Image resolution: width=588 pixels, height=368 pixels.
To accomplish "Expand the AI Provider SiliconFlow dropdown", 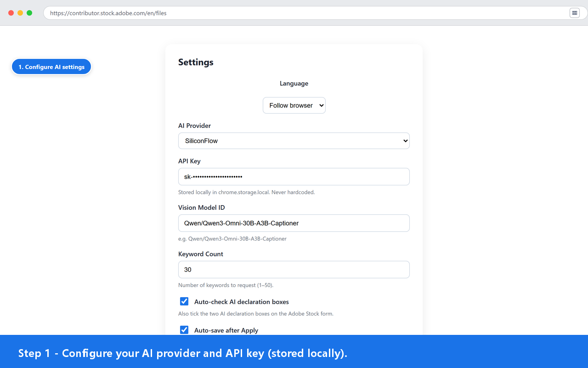I will pyautogui.click(x=294, y=141).
